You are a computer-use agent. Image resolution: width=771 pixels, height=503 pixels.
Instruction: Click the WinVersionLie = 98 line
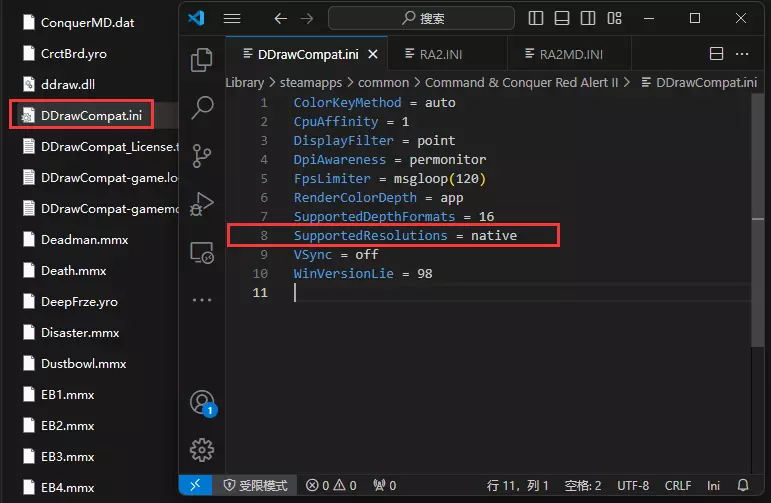coord(363,273)
